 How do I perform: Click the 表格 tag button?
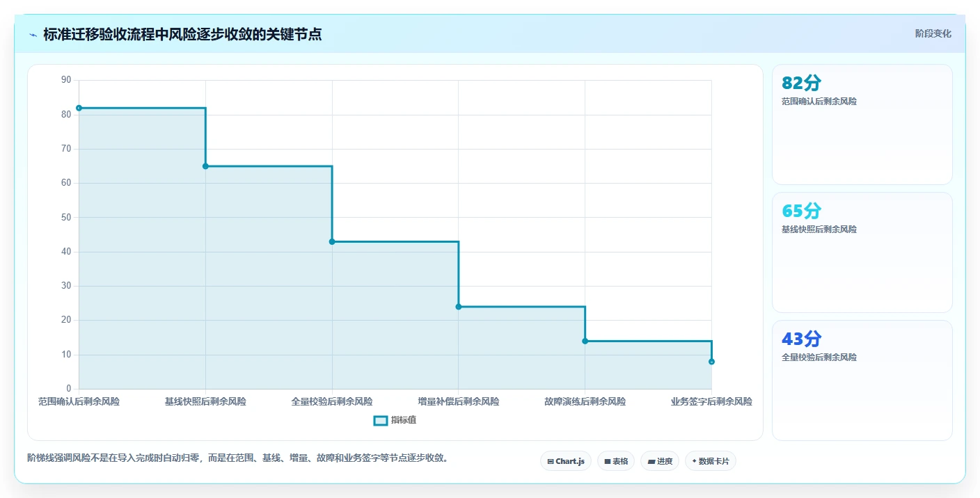[616, 461]
